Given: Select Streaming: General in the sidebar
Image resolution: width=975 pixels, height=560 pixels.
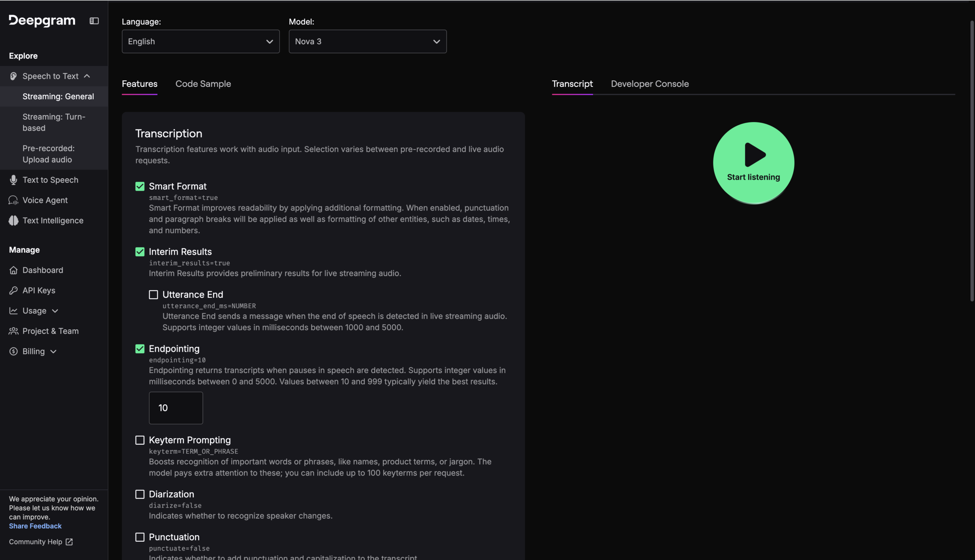Looking at the screenshot, I should pyautogui.click(x=54, y=97).
